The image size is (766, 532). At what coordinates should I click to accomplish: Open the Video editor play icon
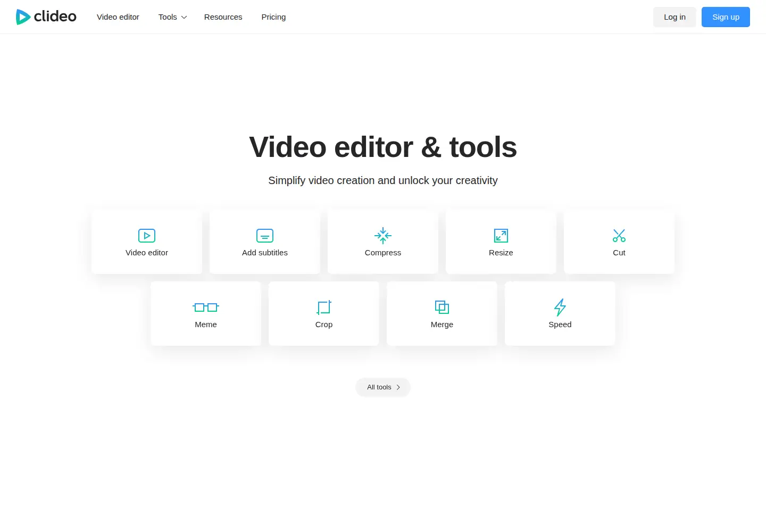coord(147,236)
